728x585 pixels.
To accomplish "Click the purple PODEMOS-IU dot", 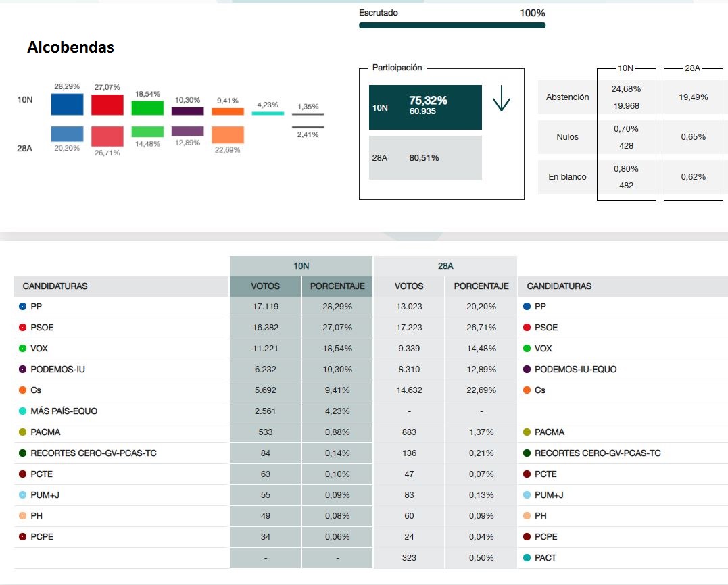I will point(22,370).
